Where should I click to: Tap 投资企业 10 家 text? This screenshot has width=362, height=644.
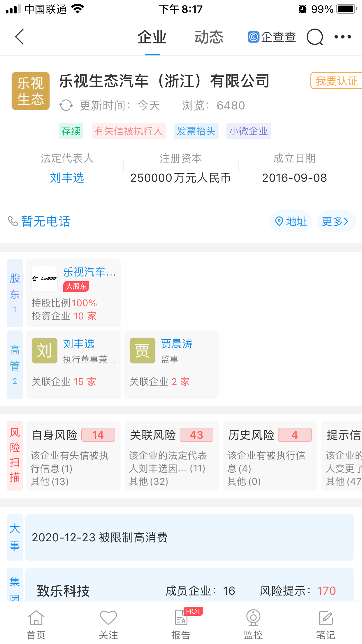pos(64,316)
